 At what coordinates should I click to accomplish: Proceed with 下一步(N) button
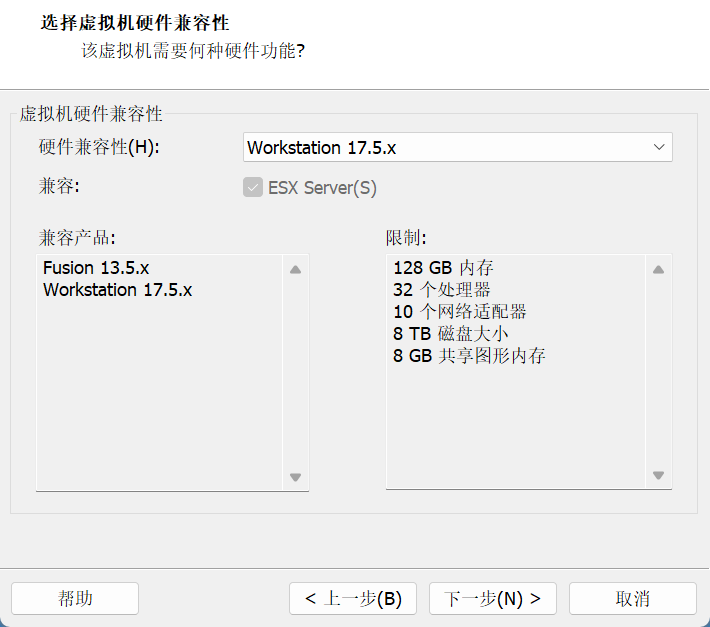click(493, 598)
